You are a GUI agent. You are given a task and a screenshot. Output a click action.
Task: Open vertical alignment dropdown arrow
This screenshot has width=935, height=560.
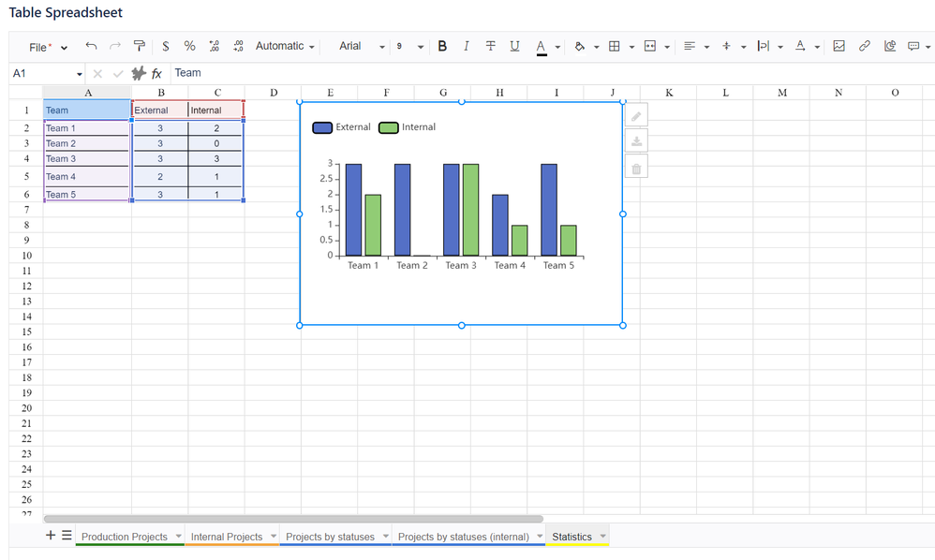click(744, 47)
